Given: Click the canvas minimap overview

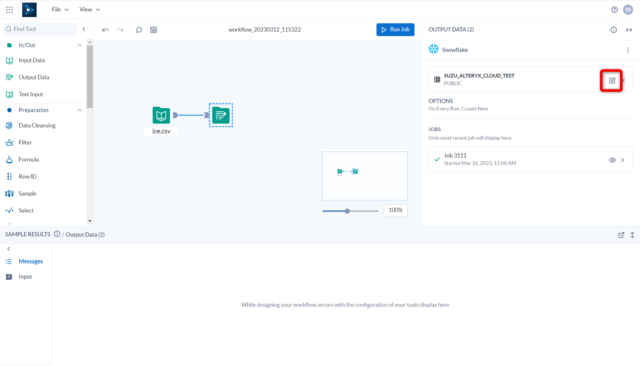Looking at the screenshot, I should pos(364,175).
